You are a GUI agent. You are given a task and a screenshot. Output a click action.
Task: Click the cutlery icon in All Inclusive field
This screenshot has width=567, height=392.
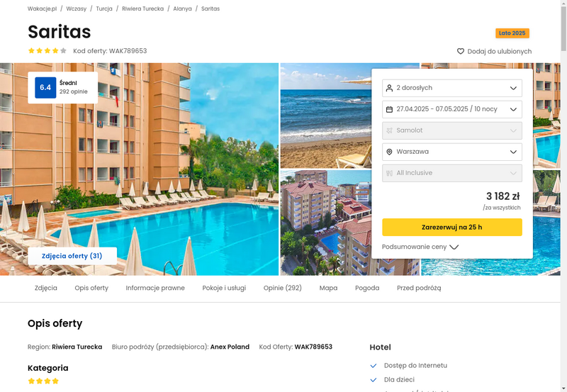[389, 173]
